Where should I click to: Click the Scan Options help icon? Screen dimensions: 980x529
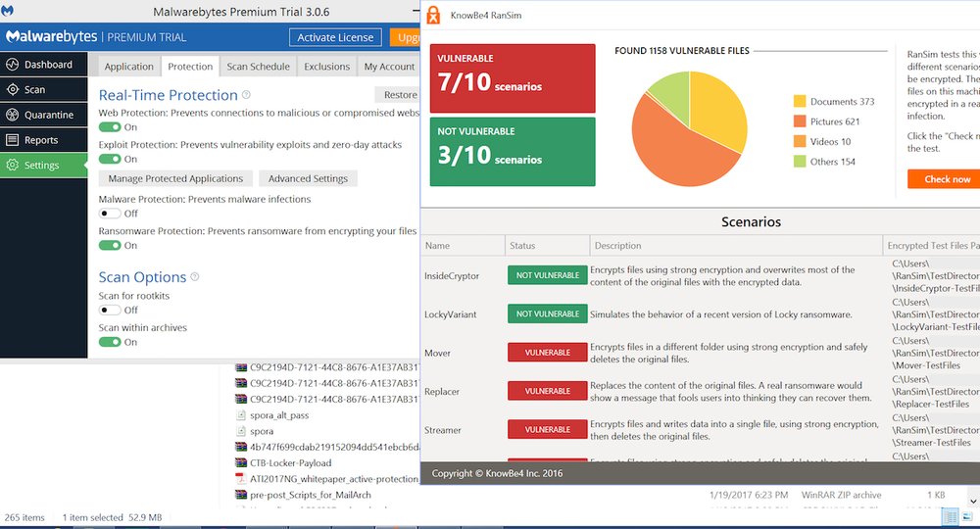point(195,276)
